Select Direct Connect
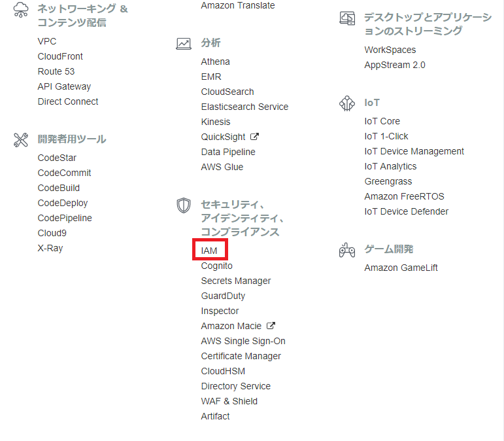 click(x=68, y=101)
